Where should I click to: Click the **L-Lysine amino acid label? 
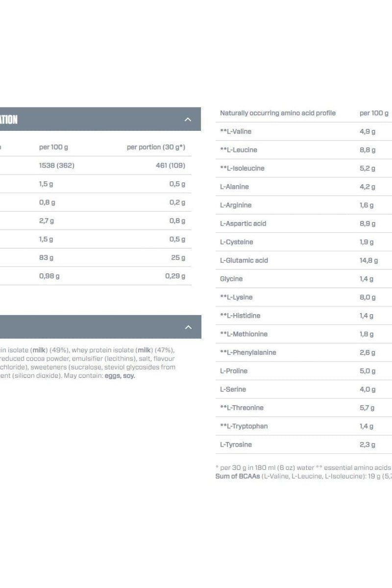click(x=236, y=297)
